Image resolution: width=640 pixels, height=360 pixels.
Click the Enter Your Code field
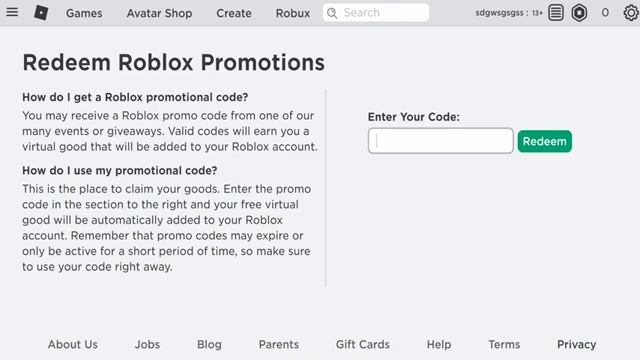click(440, 141)
